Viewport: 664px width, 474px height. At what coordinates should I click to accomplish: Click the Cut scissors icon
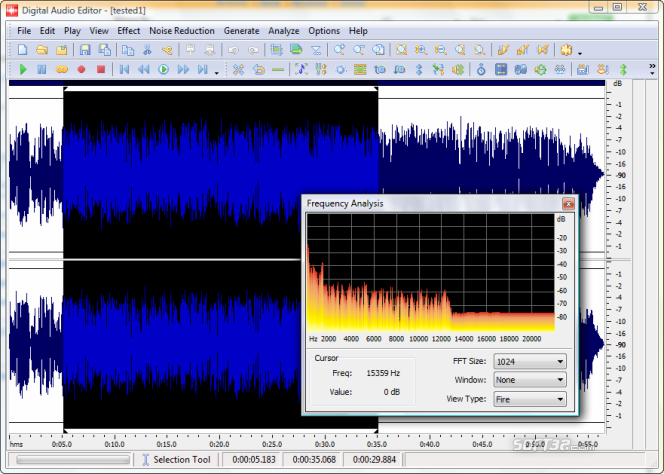148,49
